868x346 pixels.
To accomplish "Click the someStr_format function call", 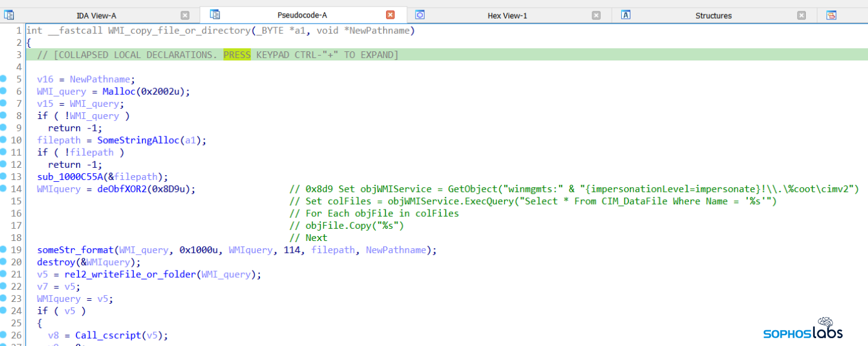I will pyautogui.click(x=75, y=250).
